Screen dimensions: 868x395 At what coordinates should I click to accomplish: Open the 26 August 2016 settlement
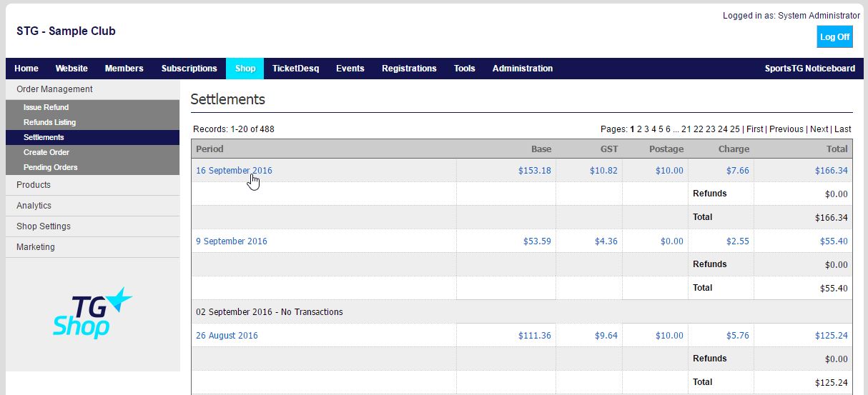tap(227, 336)
